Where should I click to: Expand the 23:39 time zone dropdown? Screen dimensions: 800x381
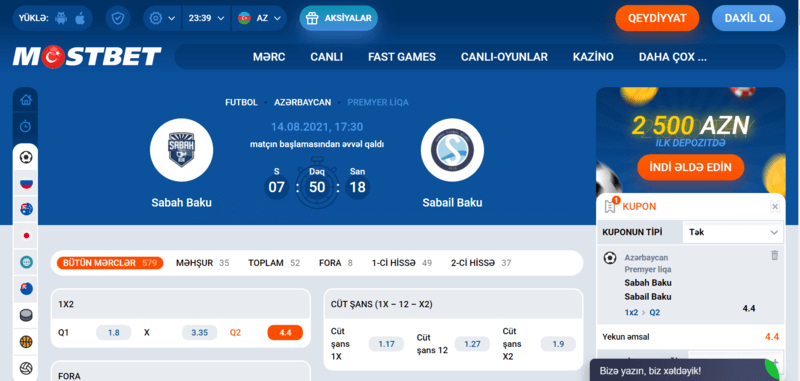206,18
